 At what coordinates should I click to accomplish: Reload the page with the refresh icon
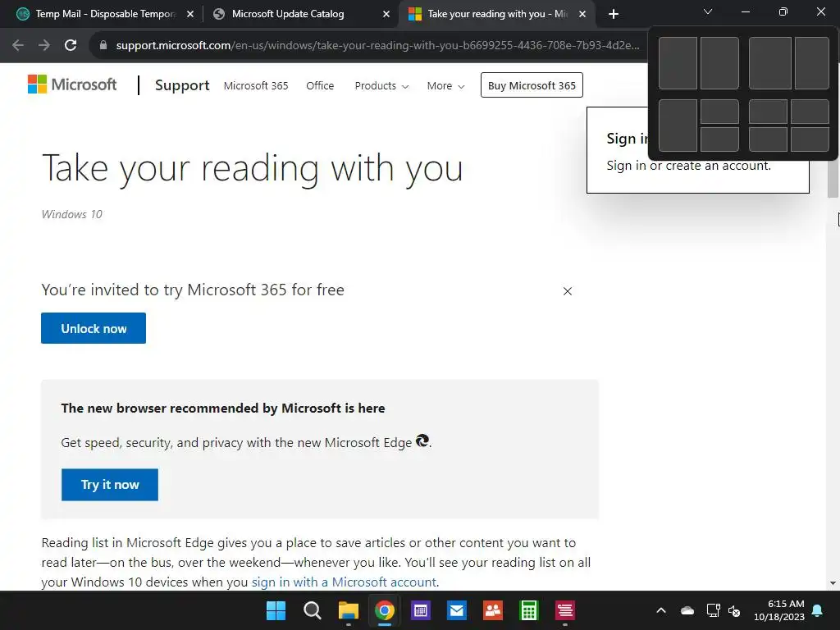tap(71, 46)
